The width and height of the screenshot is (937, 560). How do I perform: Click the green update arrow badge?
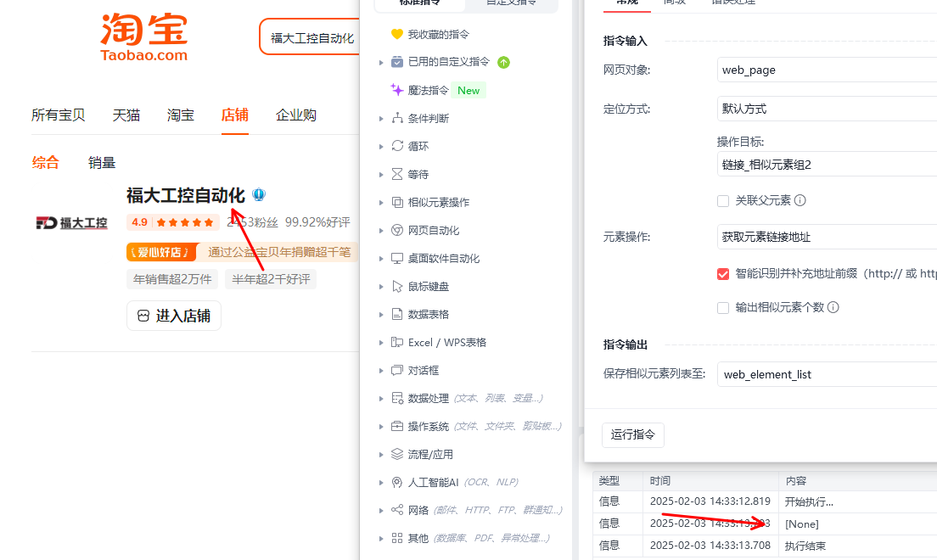point(504,62)
